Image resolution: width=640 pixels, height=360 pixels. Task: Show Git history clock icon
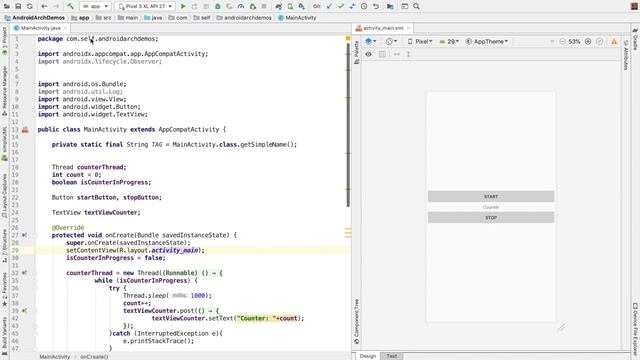click(364, 7)
